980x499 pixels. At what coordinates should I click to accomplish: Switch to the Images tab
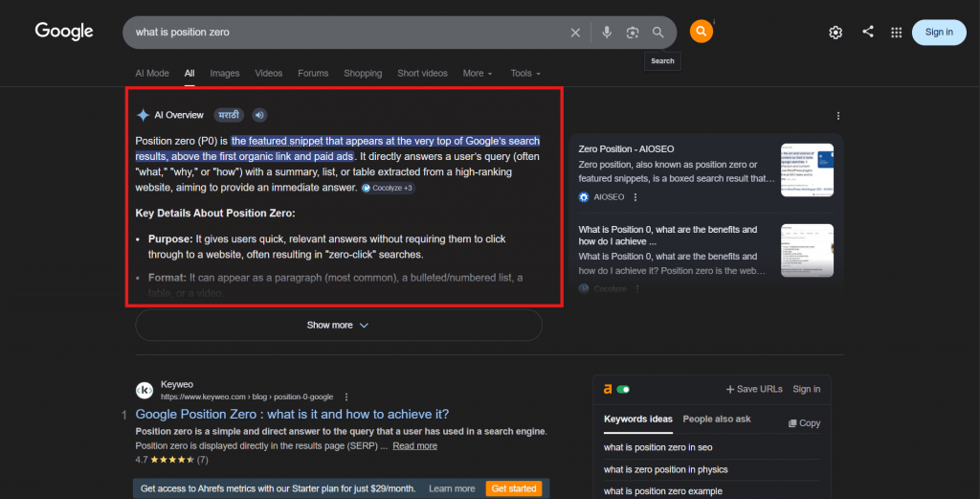(225, 74)
